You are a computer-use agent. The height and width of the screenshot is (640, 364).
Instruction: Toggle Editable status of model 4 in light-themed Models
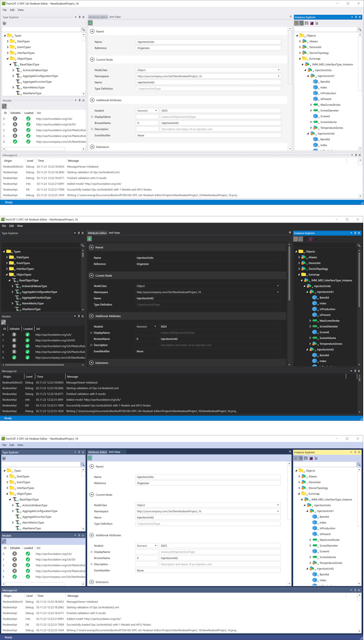(x=15, y=141)
